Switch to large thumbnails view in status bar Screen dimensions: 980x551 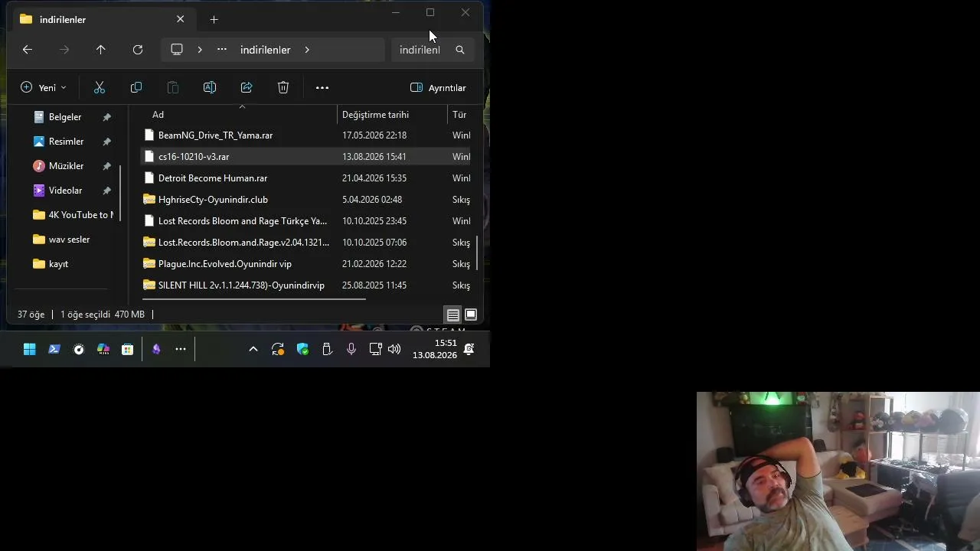pyautogui.click(x=471, y=315)
